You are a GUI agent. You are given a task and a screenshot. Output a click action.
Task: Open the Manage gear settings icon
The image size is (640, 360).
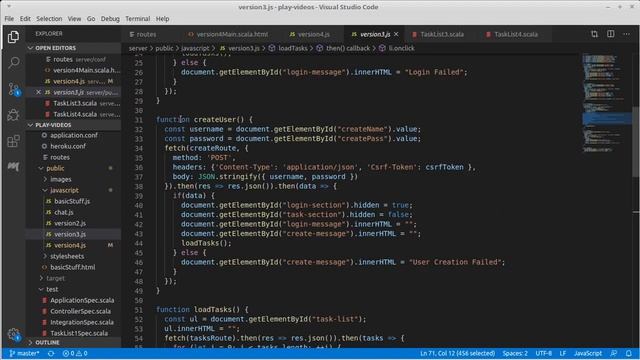click(x=13, y=334)
